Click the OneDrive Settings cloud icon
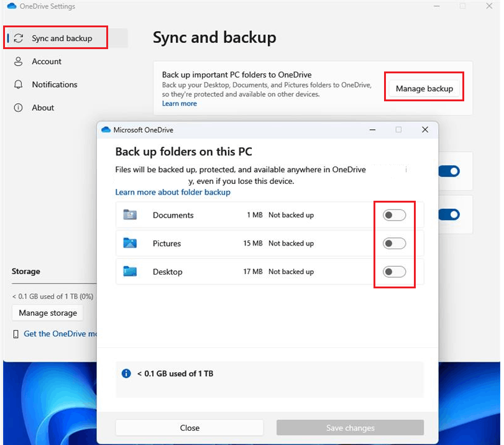The height and width of the screenshot is (445, 504). [12, 6]
